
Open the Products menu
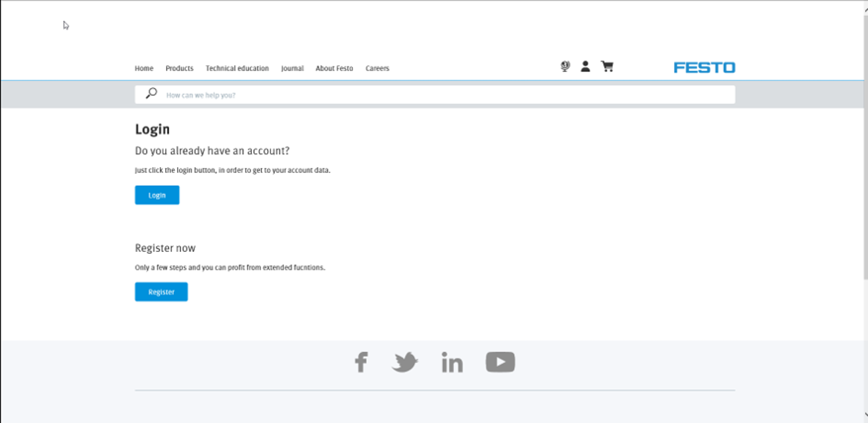(180, 68)
